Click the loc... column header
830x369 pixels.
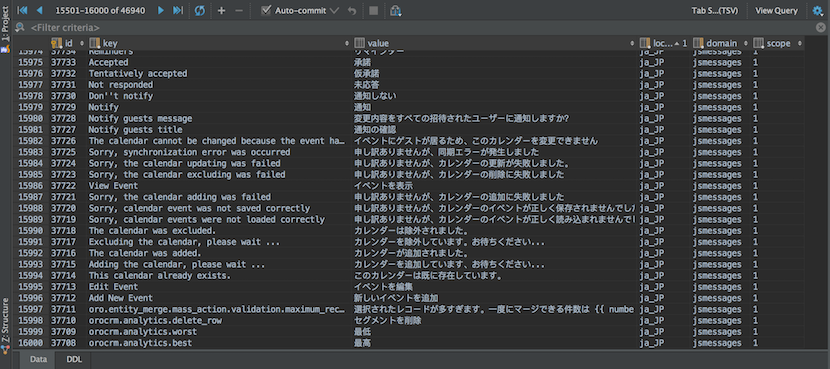(x=664, y=43)
